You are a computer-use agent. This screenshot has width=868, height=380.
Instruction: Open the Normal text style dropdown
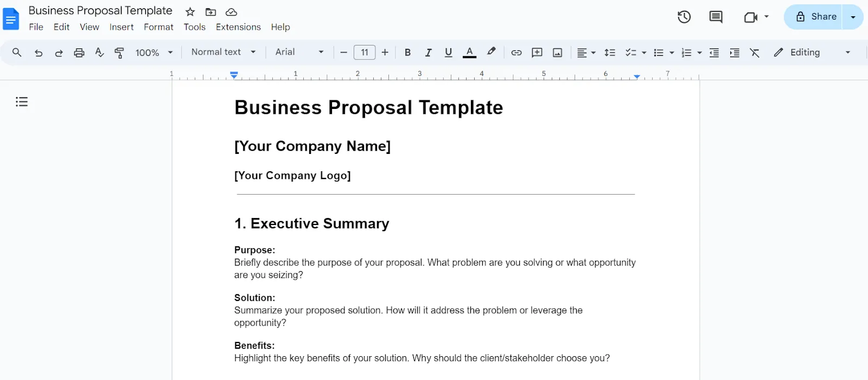pos(224,52)
